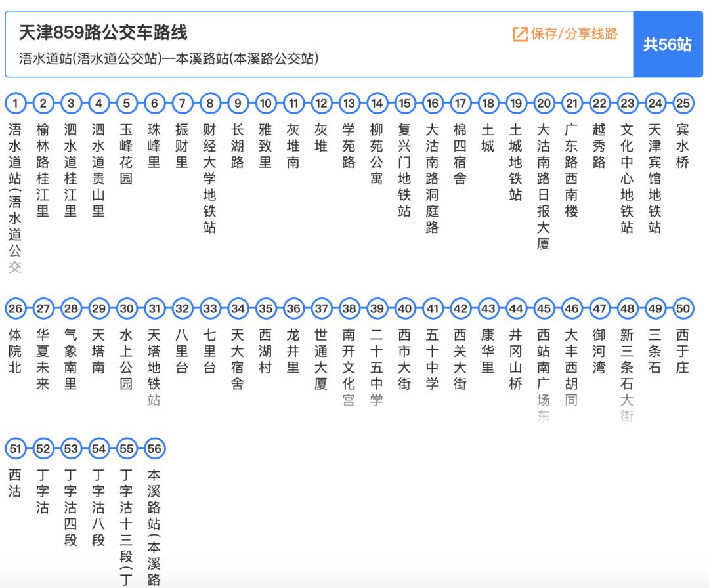Select the 天津859路公交车路线 title

(x=103, y=33)
